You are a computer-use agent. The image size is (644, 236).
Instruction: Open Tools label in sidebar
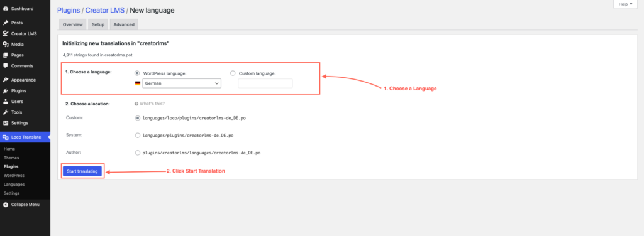click(17, 112)
